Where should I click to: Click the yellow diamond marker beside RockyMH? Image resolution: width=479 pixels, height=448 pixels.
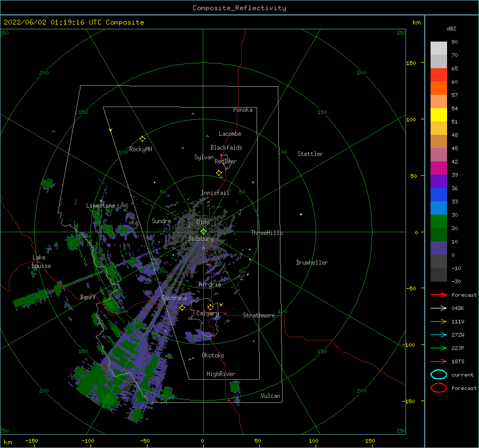click(x=142, y=139)
